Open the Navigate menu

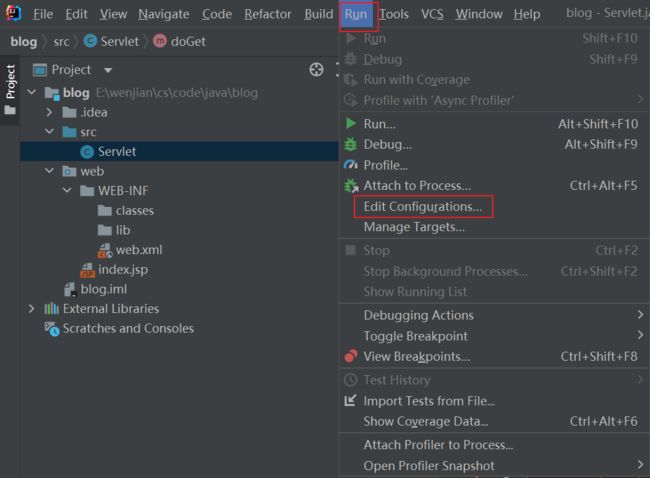pyautogui.click(x=164, y=14)
